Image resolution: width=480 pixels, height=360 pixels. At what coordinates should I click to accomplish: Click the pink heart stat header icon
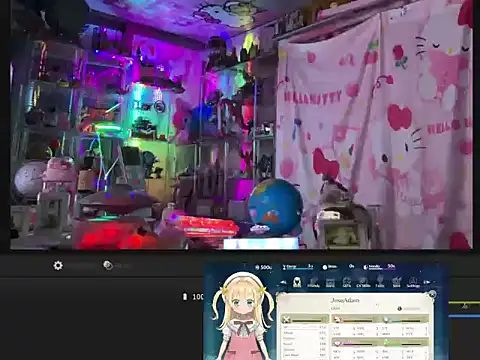coord(337,343)
